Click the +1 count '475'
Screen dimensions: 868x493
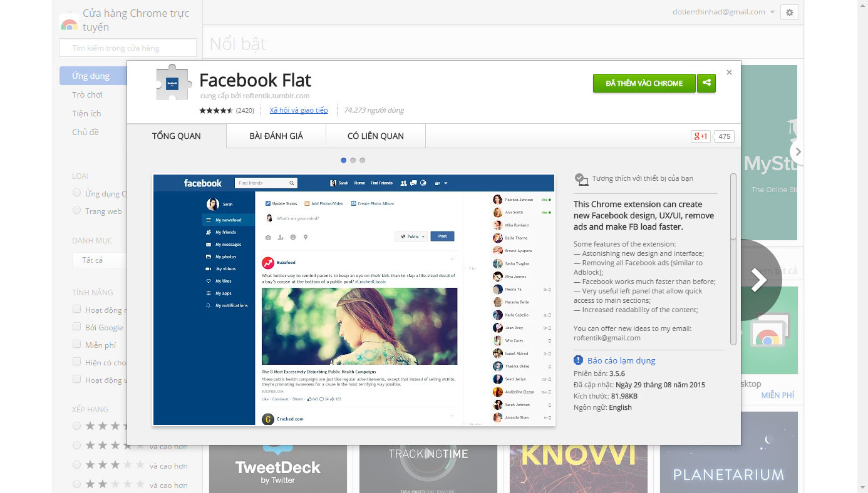coord(725,136)
